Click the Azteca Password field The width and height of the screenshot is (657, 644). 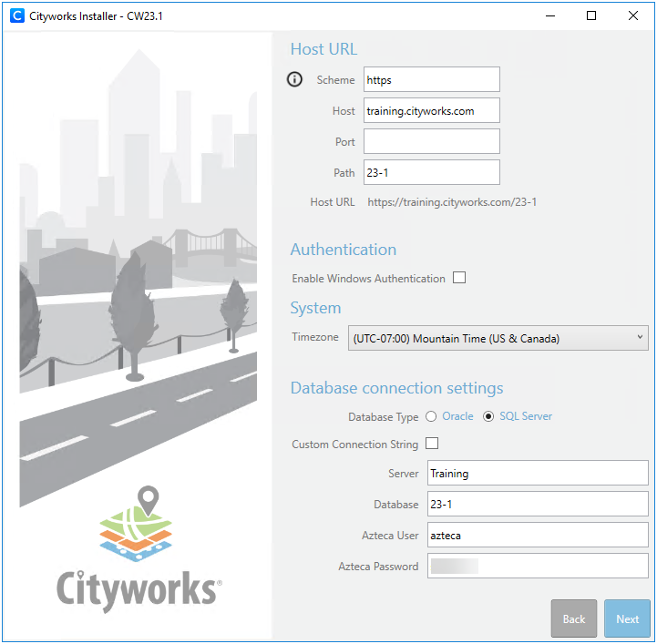click(x=537, y=567)
